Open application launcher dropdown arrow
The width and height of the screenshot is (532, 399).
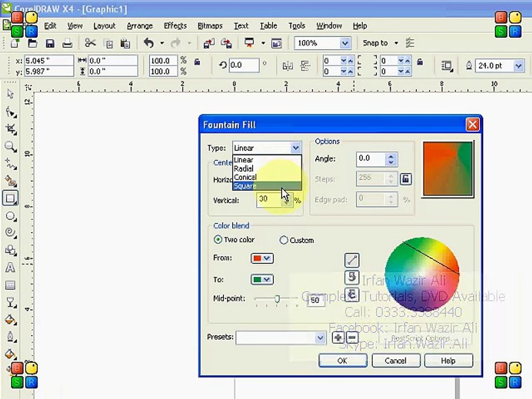pos(263,43)
